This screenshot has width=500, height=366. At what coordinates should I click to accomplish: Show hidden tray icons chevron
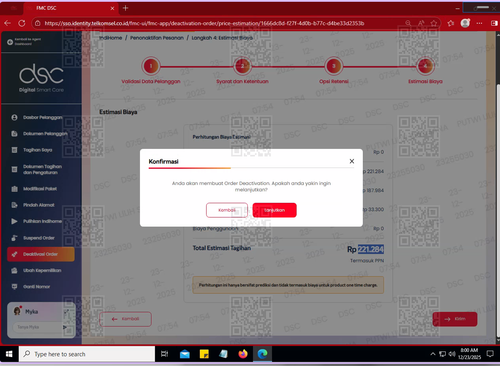tap(433, 354)
